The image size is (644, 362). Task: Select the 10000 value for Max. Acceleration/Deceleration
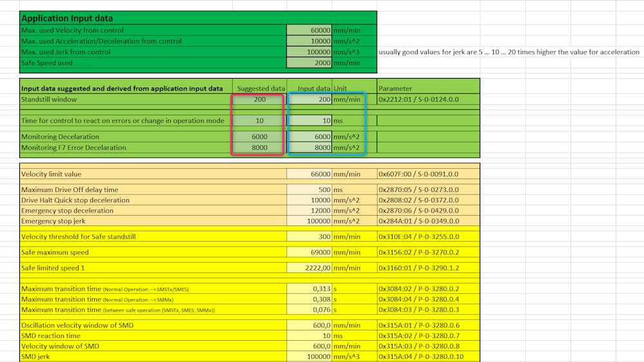click(309, 41)
